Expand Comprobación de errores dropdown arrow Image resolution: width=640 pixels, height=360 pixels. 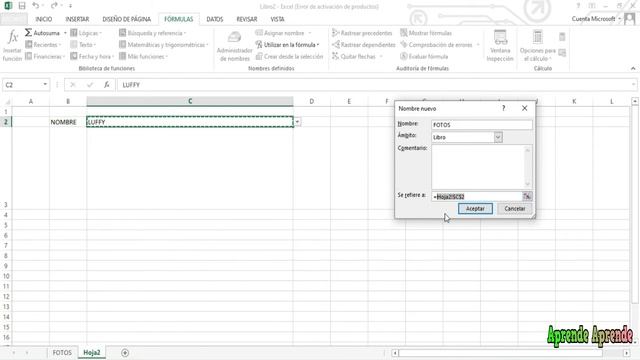(478, 44)
